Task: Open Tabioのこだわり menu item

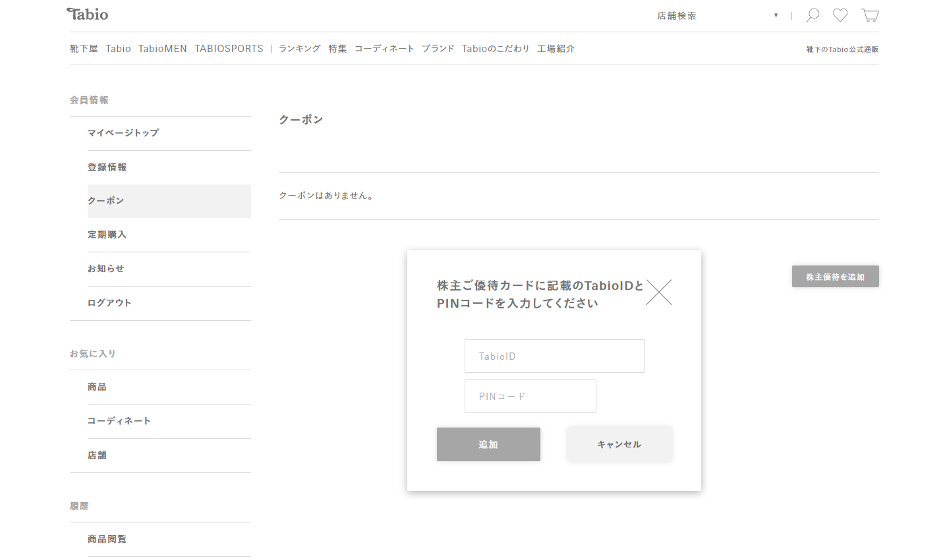Action: tap(496, 49)
